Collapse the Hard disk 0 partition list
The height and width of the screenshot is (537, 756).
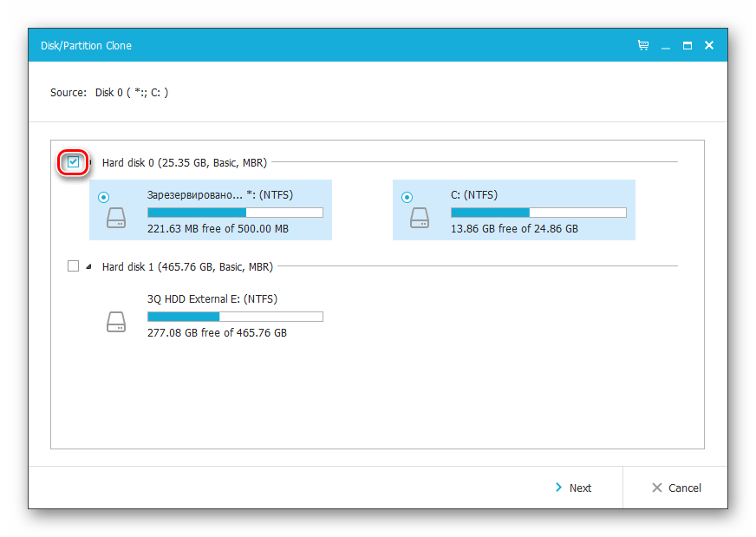tap(91, 162)
